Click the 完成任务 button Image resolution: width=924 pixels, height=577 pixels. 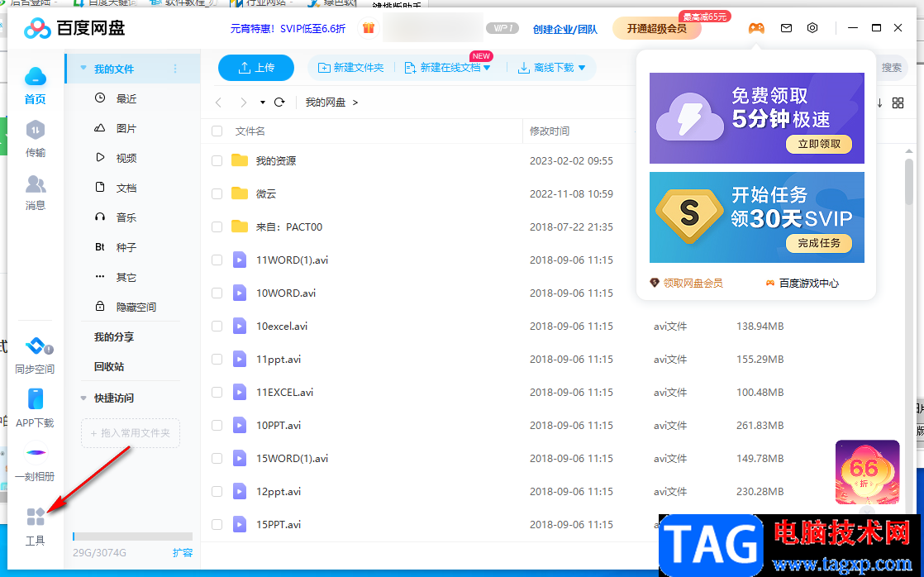point(819,243)
